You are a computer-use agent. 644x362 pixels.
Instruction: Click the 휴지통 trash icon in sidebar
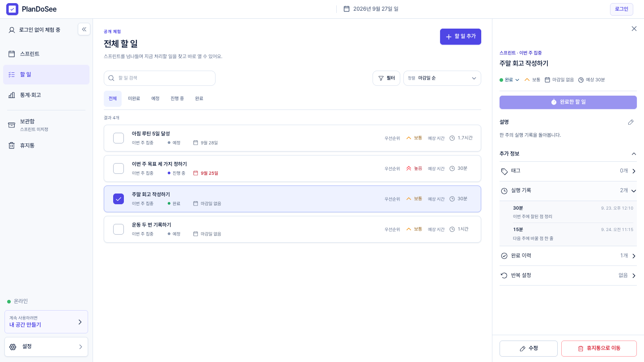click(x=12, y=145)
